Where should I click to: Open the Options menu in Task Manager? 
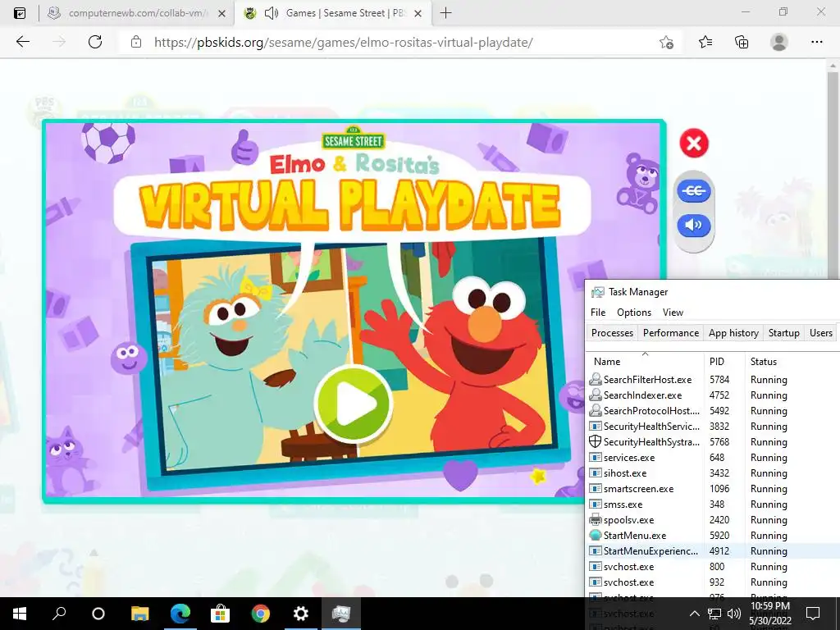634,313
